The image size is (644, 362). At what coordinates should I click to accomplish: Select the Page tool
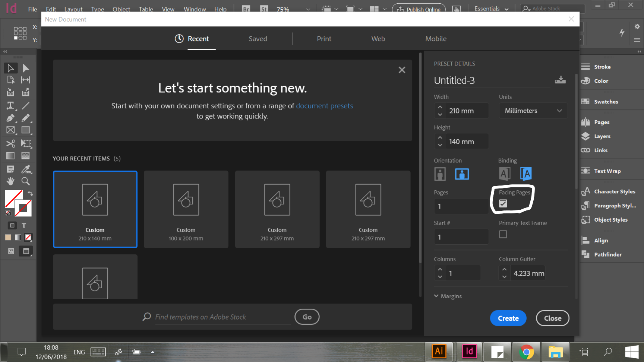click(x=10, y=80)
